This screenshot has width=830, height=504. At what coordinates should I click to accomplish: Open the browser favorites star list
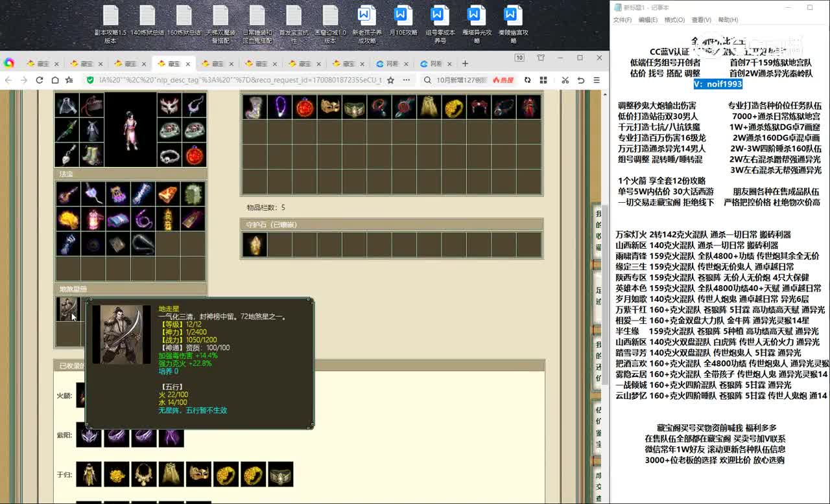pyautogui.click(x=69, y=80)
